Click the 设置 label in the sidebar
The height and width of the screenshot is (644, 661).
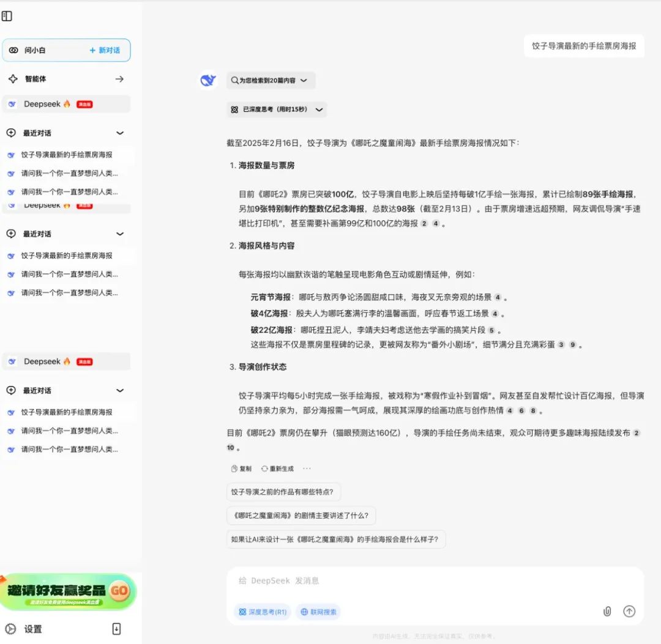[x=33, y=629]
